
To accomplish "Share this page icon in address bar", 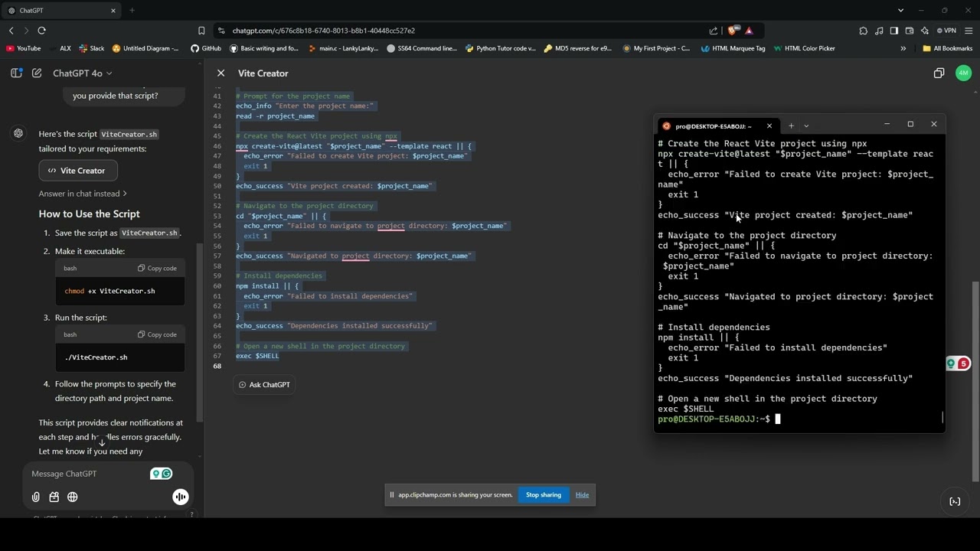I will pyautogui.click(x=714, y=31).
